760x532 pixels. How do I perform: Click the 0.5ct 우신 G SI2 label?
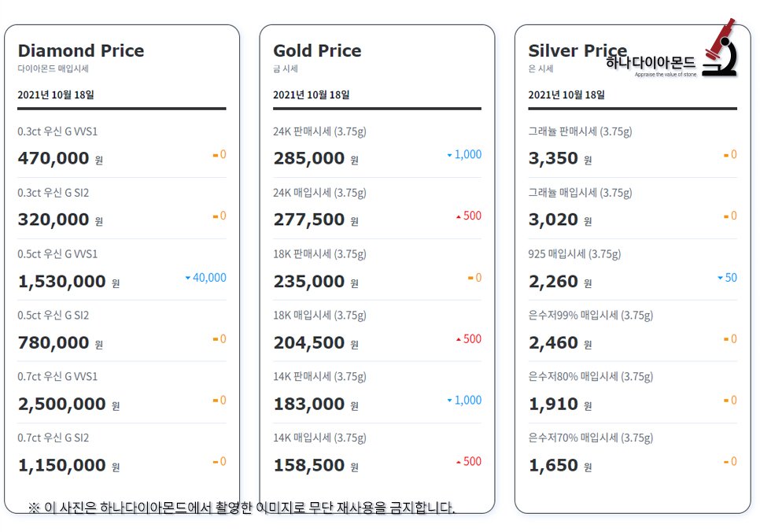tap(53, 316)
